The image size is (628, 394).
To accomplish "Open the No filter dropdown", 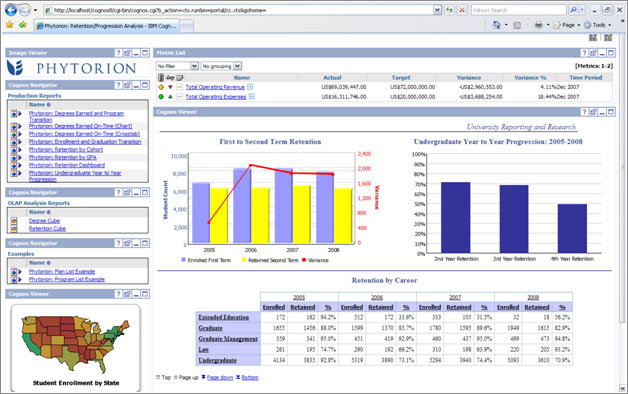I will tap(177, 66).
